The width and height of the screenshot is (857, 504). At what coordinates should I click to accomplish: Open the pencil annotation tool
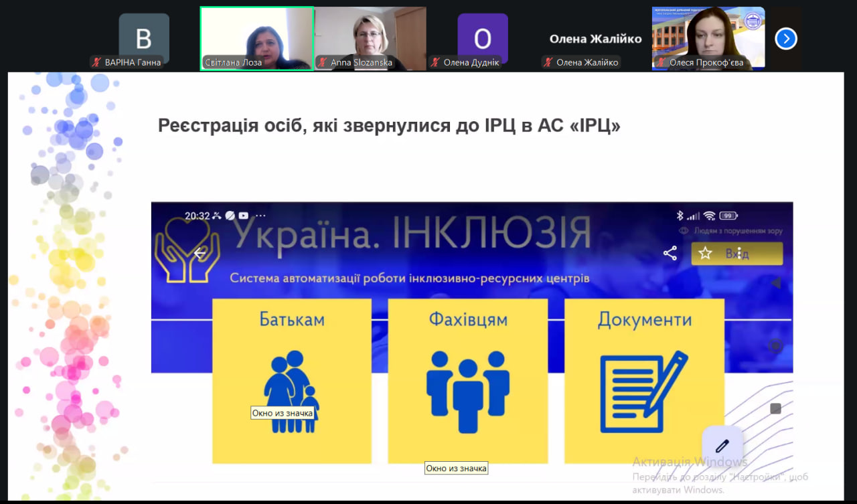coord(722,446)
